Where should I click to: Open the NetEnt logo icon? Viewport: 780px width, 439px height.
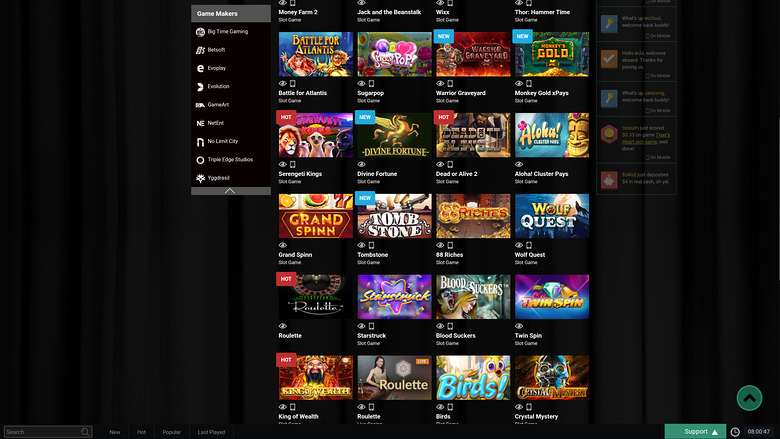200,123
